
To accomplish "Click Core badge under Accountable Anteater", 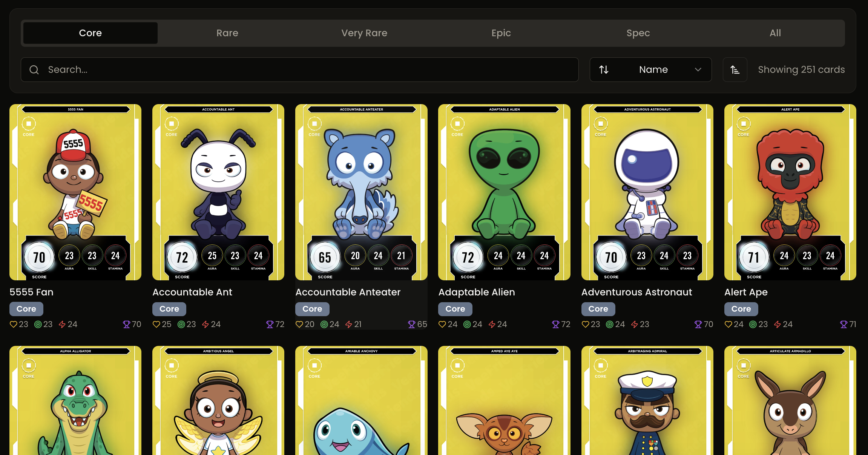I will pyautogui.click(x=312, y=309).
